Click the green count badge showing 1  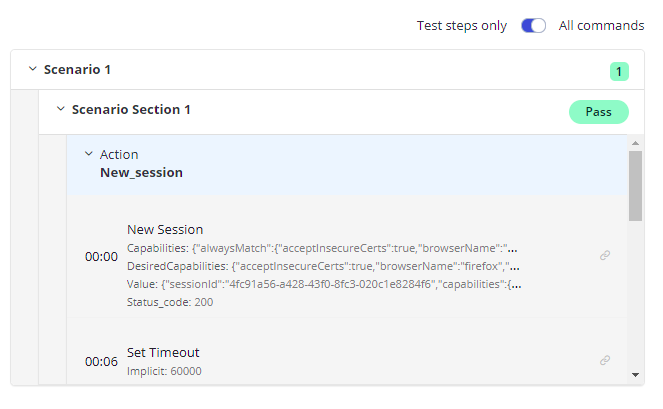tap(619, 71)
